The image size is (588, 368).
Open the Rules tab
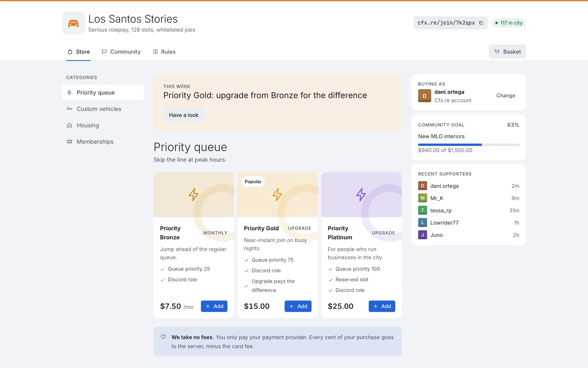164,52
